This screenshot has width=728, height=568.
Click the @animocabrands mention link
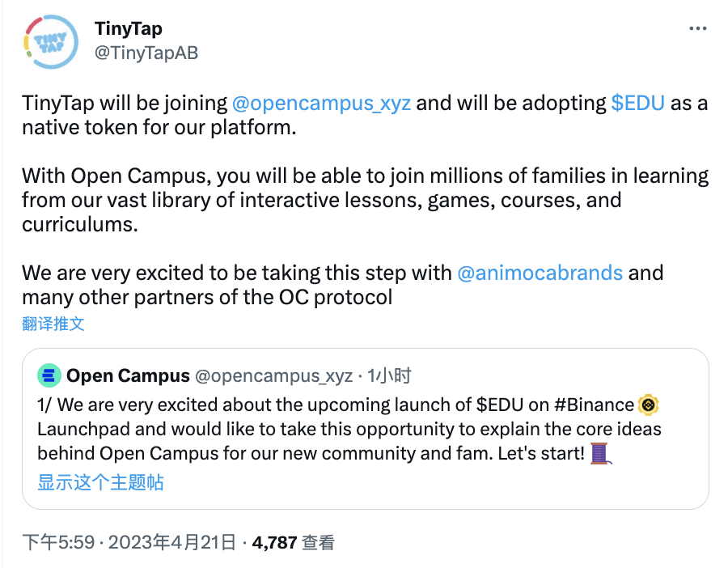[540, 273]
